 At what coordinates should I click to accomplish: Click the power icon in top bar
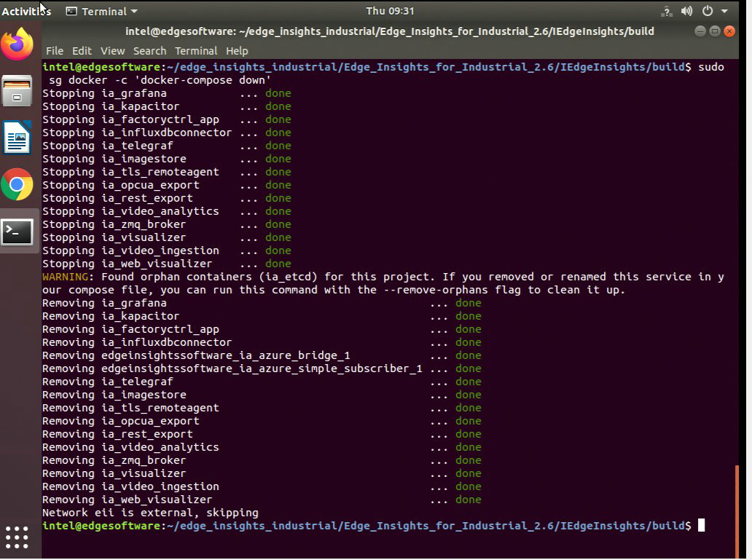(708, 11)
